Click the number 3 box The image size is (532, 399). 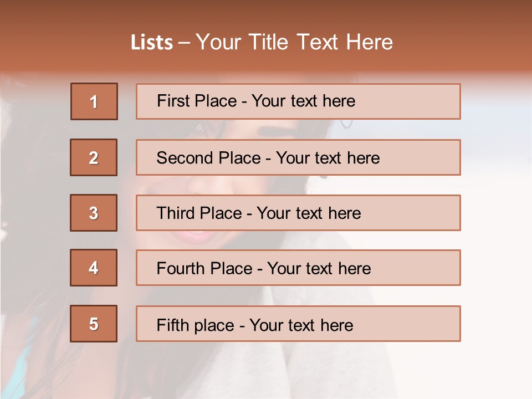(x=94, y=213)
